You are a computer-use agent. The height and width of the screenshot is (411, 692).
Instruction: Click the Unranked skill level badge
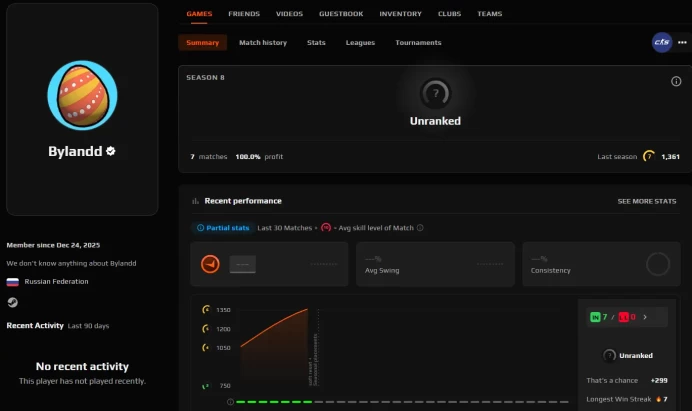pyautogui.click(x=435, y=93)
